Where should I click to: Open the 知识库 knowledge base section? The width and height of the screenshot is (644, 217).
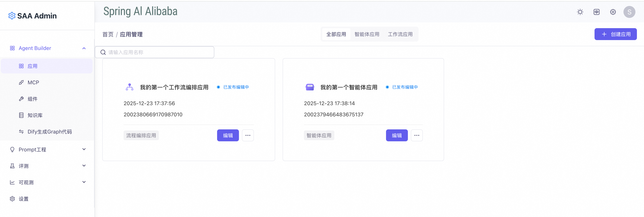point(35,115)
